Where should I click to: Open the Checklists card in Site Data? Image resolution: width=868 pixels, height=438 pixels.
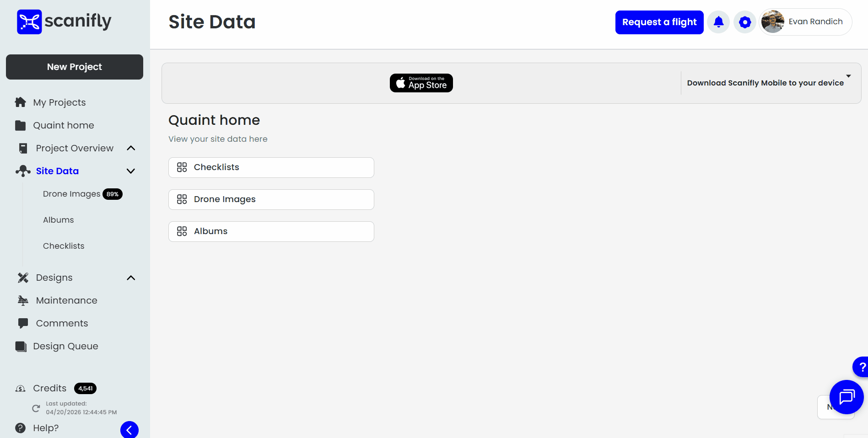271,167
